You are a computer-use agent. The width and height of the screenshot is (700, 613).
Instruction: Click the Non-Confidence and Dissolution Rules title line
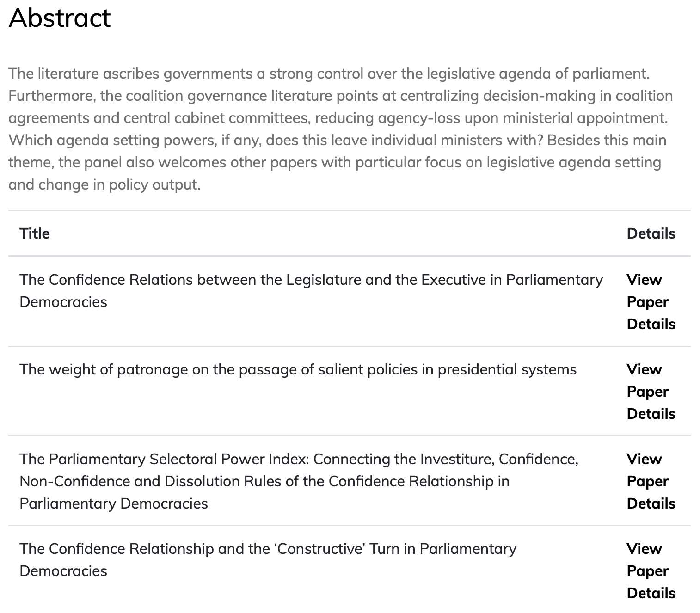[264, 481]
